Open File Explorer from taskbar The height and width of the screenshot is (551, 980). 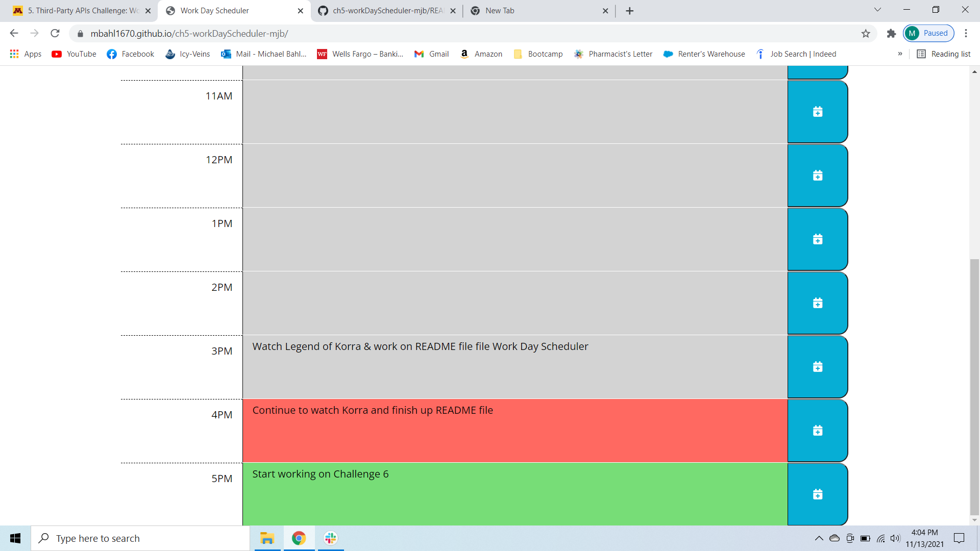[267, 538]
